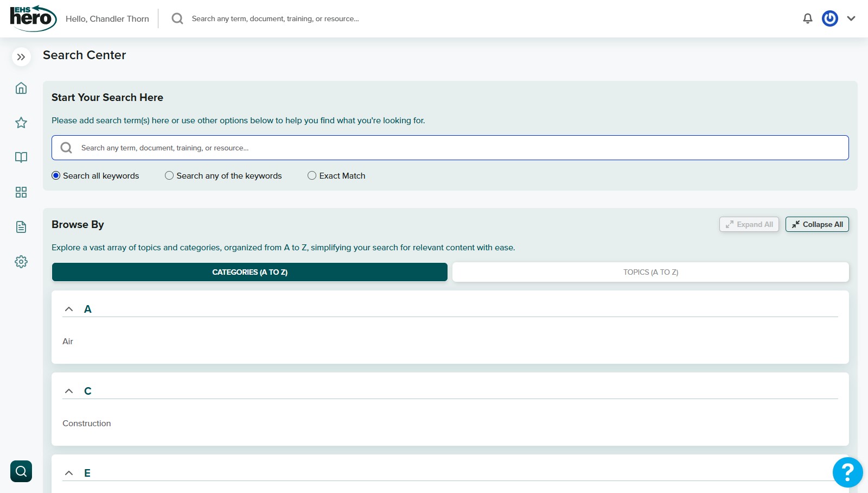
Task: Click the user profile avatar icon
Action: pyautogui.click(x=829, y=18)
